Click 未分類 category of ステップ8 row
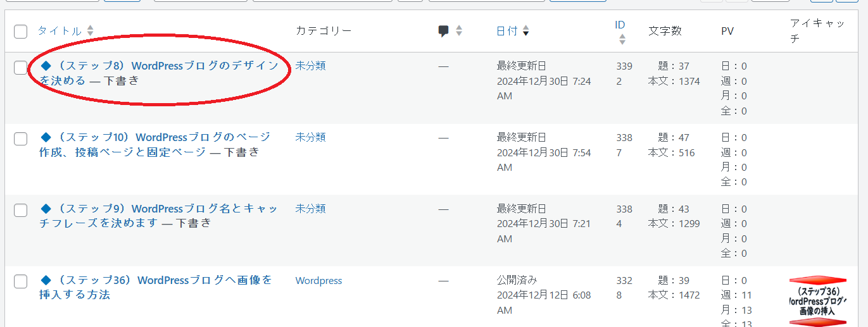 tap(310, 66)
